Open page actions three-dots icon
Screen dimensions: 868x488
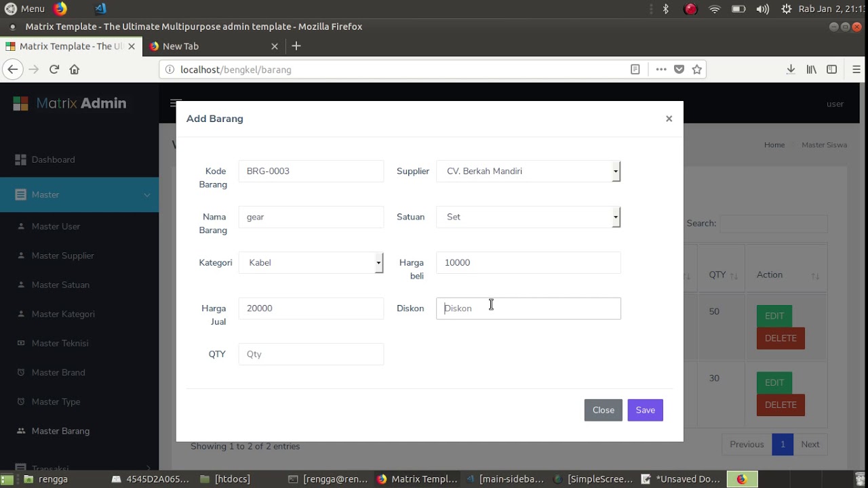(x=661, y=69)
